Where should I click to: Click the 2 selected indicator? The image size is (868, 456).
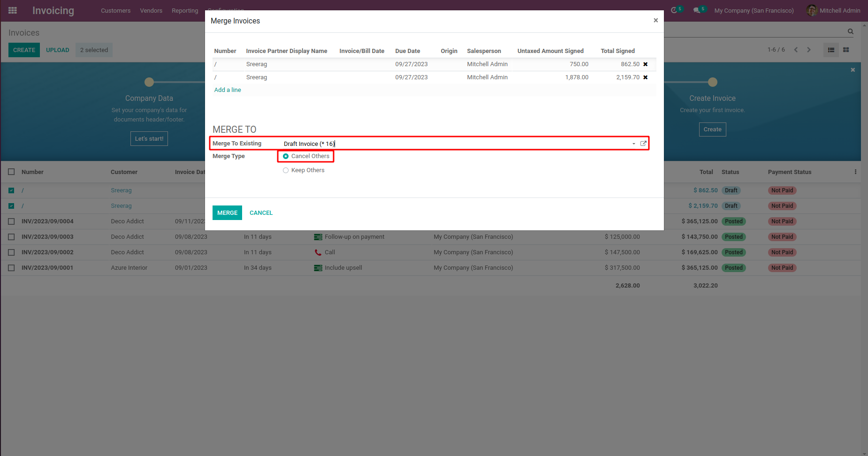tap(94, 50)
